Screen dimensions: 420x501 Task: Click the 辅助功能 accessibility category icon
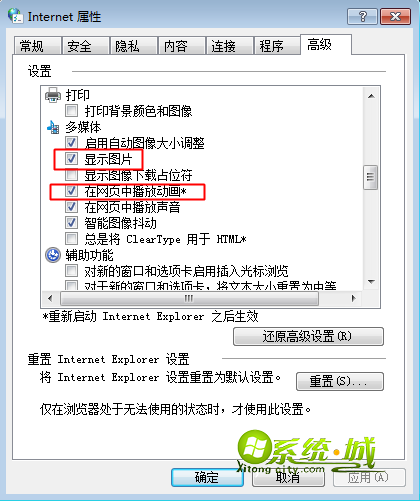click(53, 255)
